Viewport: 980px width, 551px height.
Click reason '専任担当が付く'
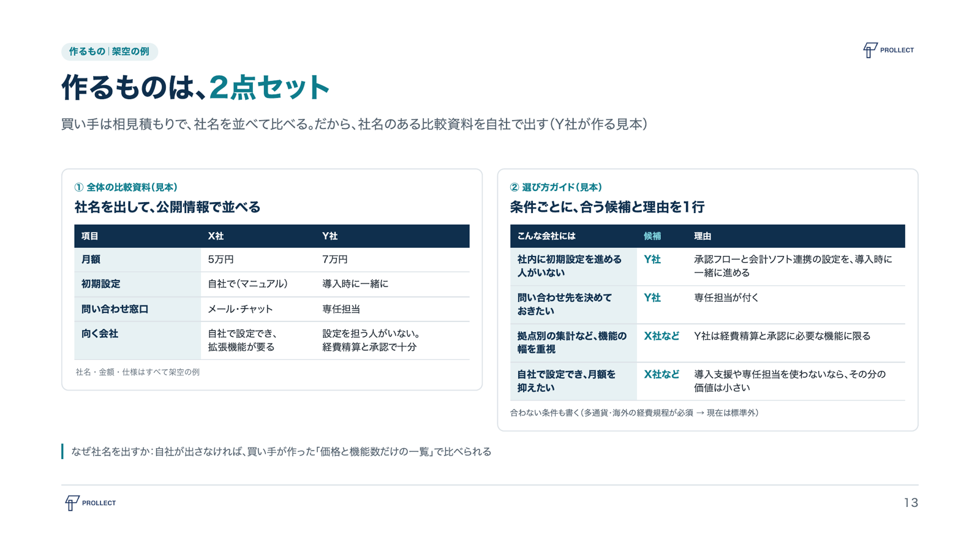(726, 298)
